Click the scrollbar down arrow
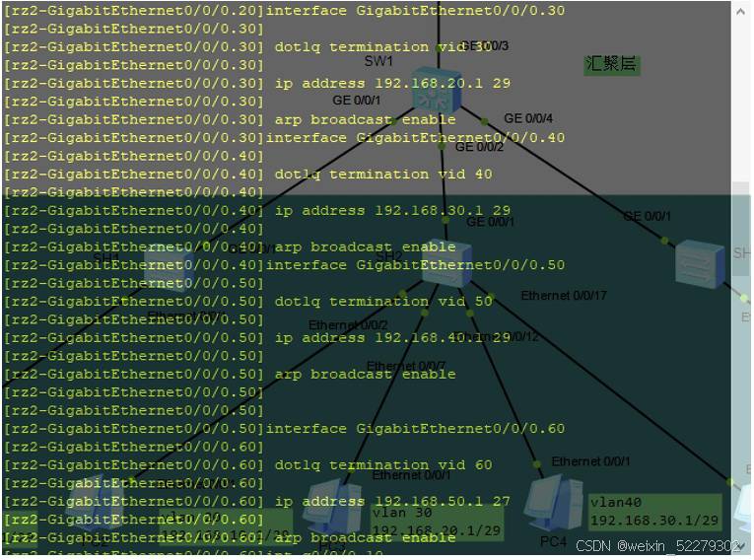Screen dimensions: 754x560 tap(741, 545)
